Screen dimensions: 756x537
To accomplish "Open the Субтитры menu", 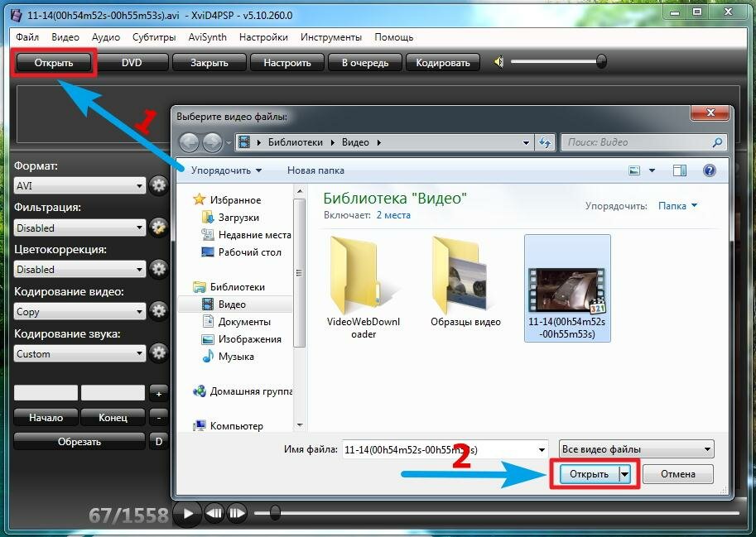I will 153,37.
